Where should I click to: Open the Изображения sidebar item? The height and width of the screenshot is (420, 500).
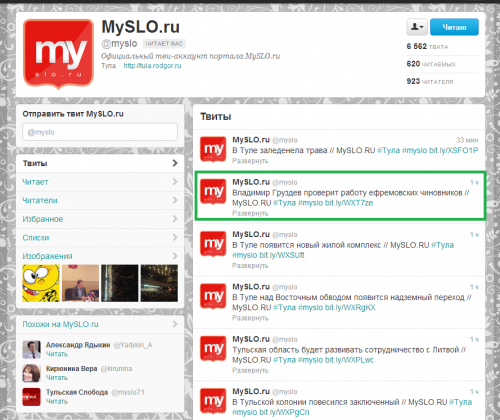click(x=100, y=256)
